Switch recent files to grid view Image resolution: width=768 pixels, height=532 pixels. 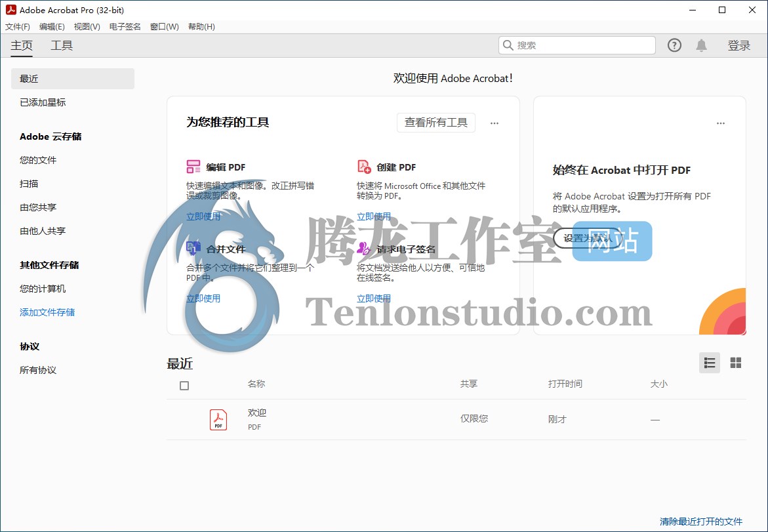click(736, 363)
